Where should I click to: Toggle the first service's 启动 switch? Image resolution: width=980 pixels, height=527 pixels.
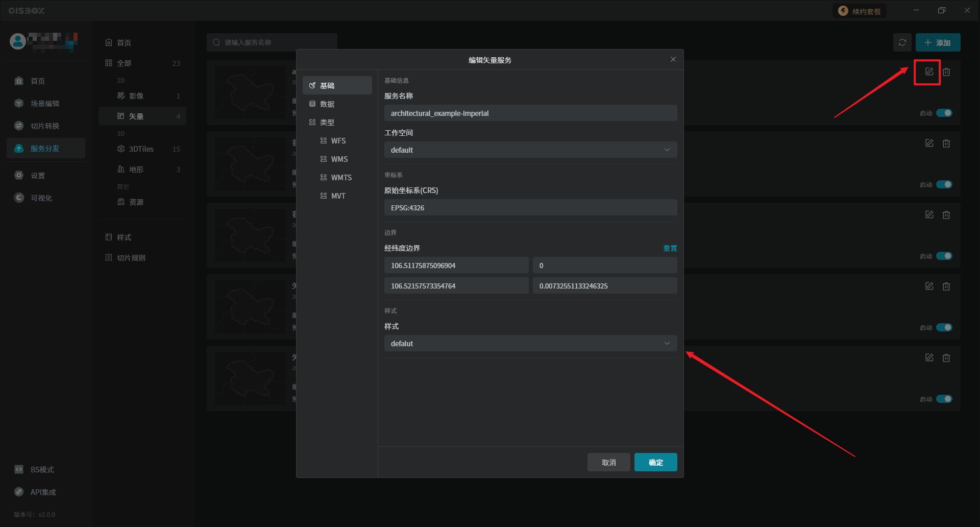944,113
